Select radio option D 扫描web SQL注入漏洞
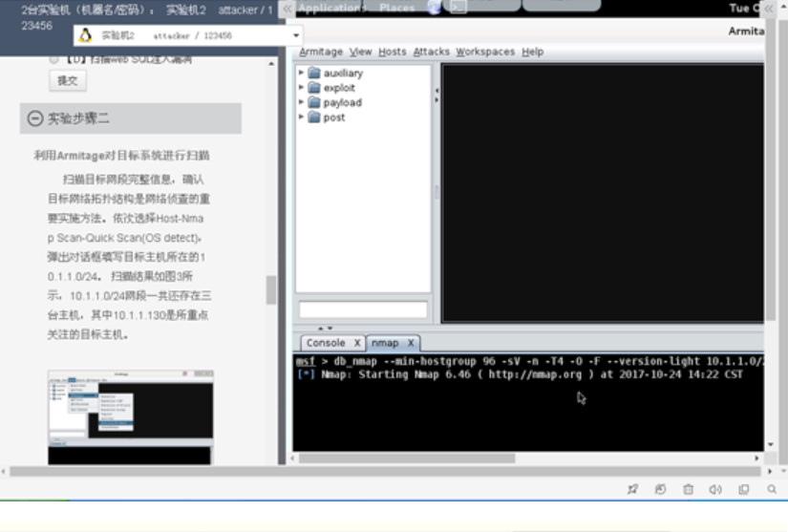 pos(53,59)
